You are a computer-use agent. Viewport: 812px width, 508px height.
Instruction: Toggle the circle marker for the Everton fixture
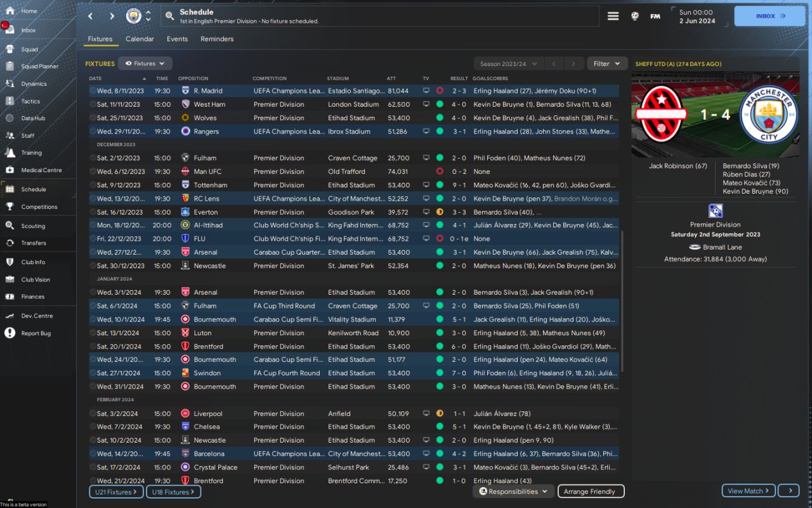click(93, 212)
